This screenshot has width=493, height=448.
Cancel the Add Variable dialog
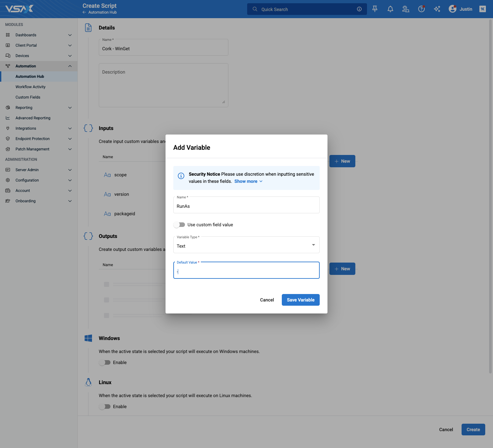tap(267, 300)
